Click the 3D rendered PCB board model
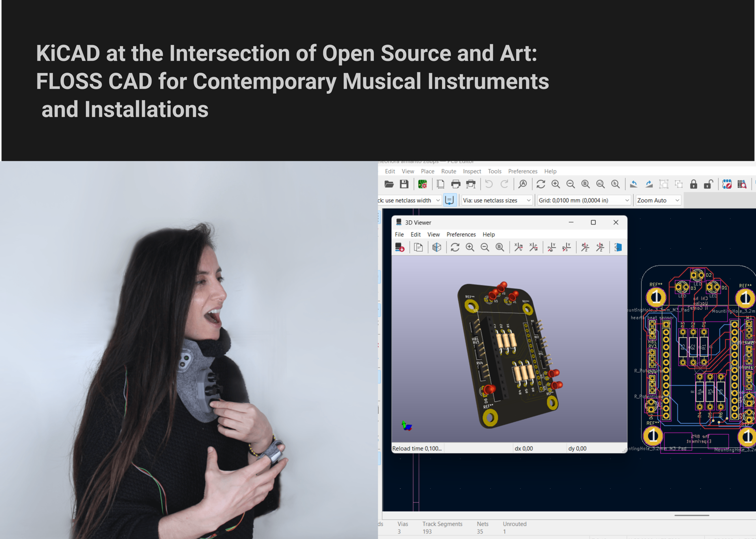The width and height of the screenshot is (756, 539). pos(506,354)
